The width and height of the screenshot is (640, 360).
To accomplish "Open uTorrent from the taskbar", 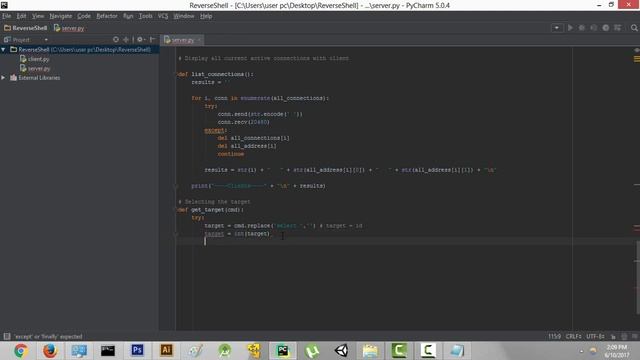I will 312,351.
